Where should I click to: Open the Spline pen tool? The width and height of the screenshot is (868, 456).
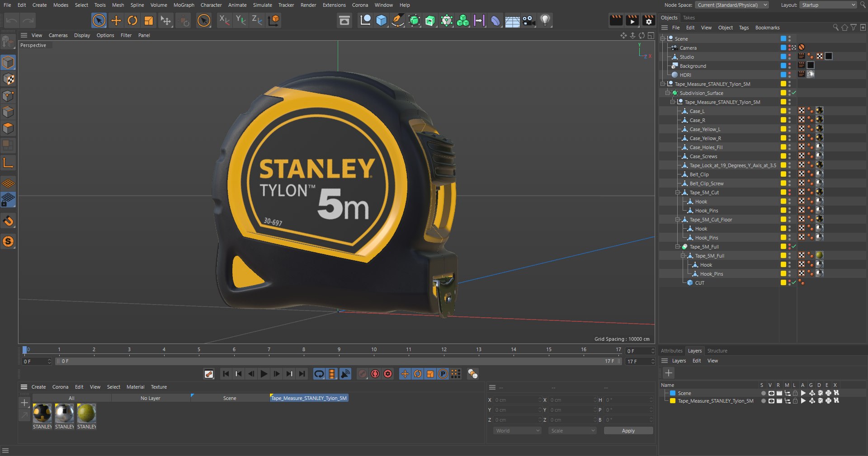click(397, 20)
